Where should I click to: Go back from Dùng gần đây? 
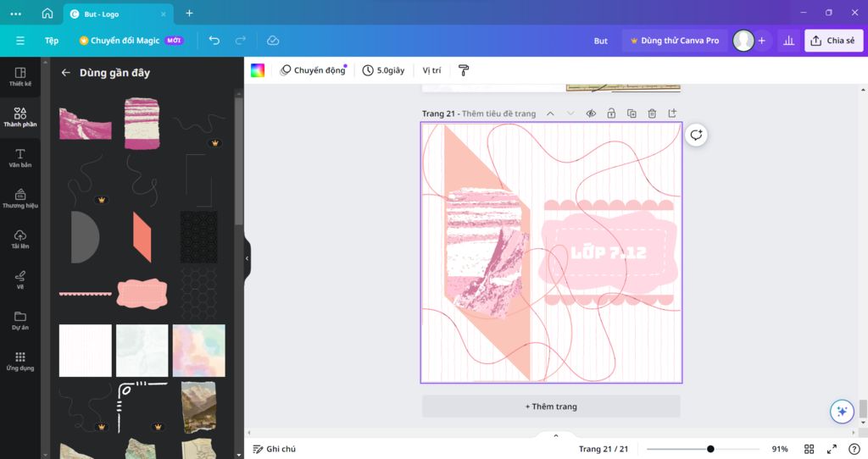click(66, 73)
